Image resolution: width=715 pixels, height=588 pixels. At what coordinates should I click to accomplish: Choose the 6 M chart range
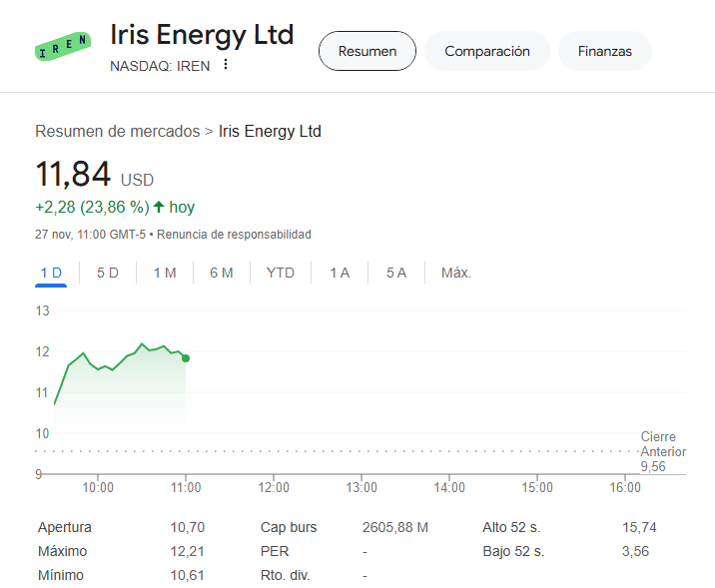point(222,273)
